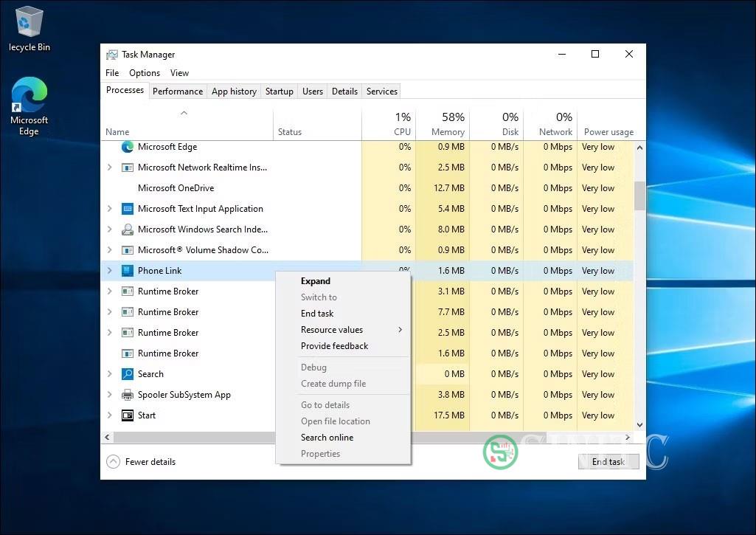Open the View menu
756x535 pixels.
[x=179, y=73]
